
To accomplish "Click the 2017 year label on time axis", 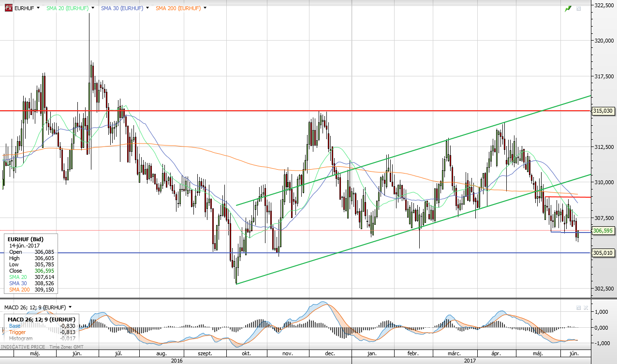I will [470, 361].
